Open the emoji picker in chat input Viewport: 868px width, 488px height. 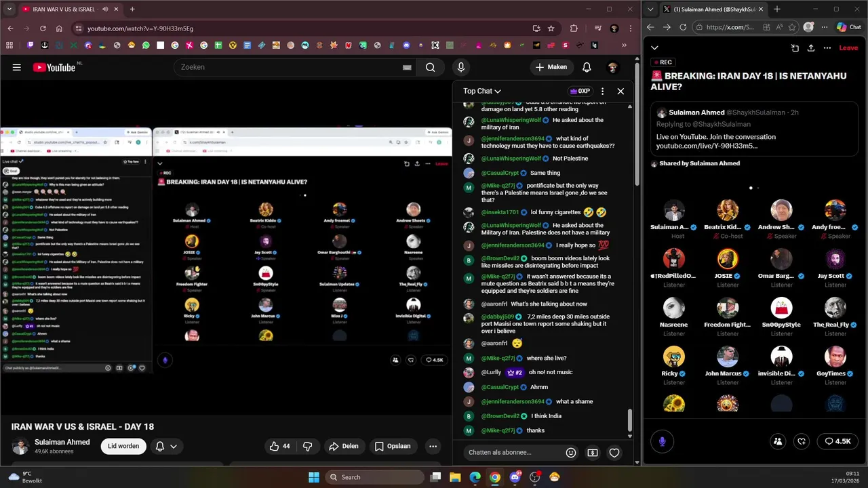point(571,453)
